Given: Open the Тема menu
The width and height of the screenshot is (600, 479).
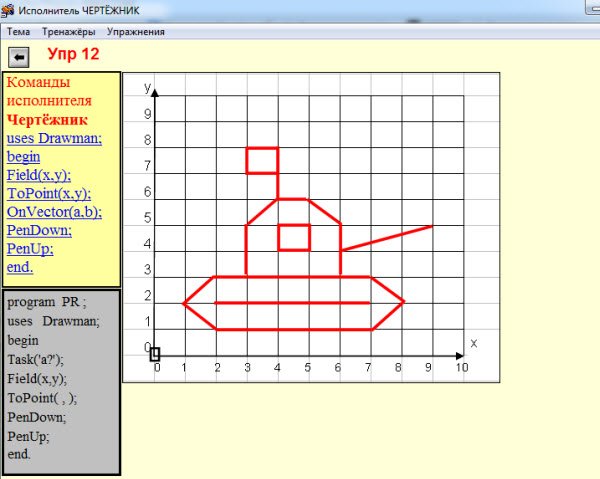Looking at the screenshot, I should (x=22, y=31).
